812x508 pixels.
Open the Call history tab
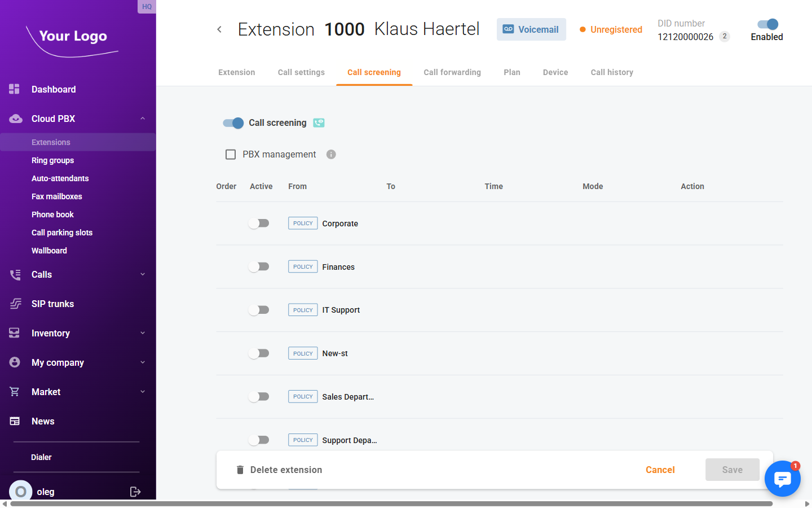coord(612,72)
